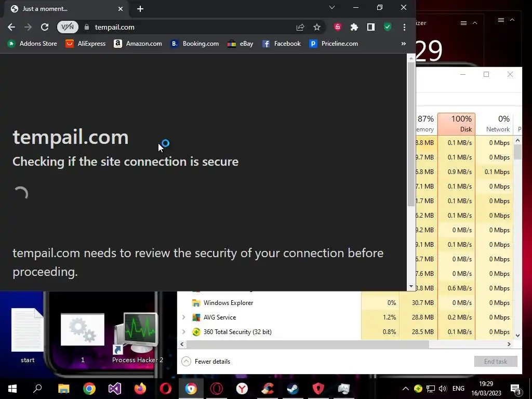Screen dimensions: 532x399
Task: Select the Windows Explorer process row
Action: 347,303
